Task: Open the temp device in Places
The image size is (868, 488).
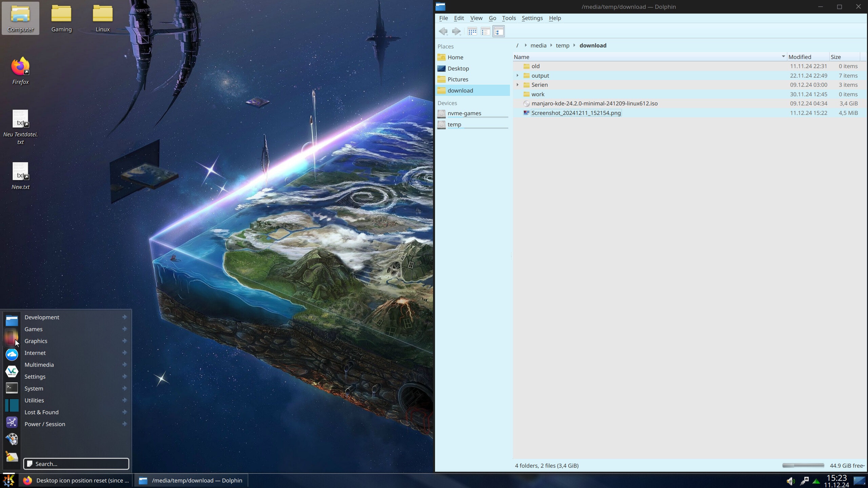Action: [x=472, y=125]
